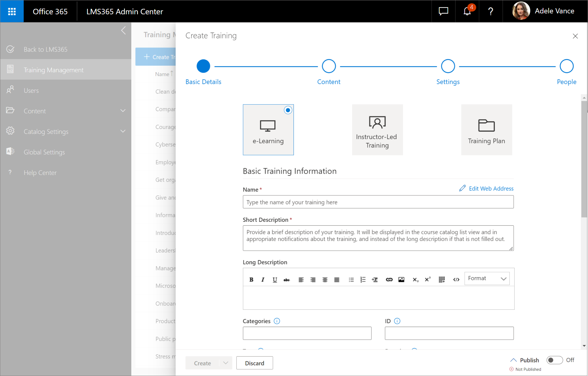Click the Underline formatting icon
Image resolution: width=588 pixels, height=376 pixels.
275,280
